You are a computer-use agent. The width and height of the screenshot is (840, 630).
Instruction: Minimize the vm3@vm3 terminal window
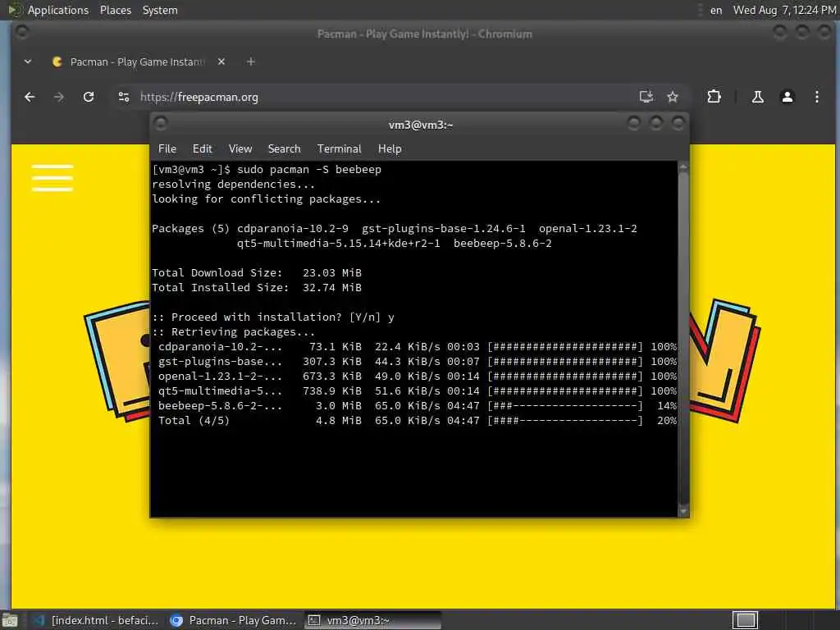[x=634, y=124]
